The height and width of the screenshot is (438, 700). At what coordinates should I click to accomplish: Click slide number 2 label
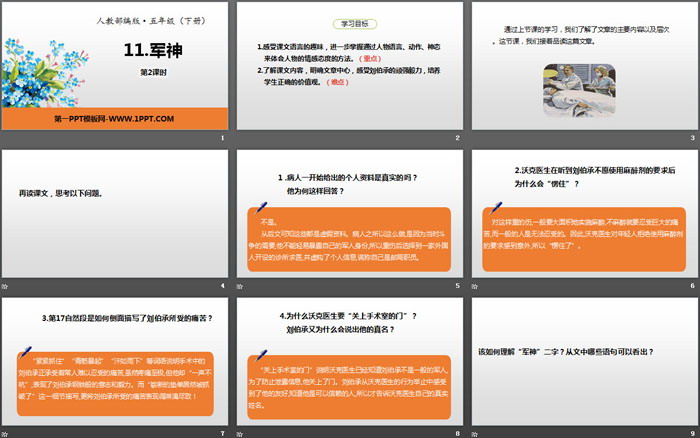(x=458, y=138)
